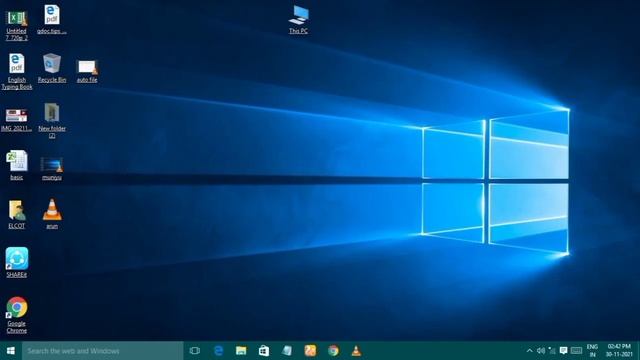Image resolution: width=640 pixels, height=360 pixels.
Task: Open the network status tray icon
Action: 552,351
